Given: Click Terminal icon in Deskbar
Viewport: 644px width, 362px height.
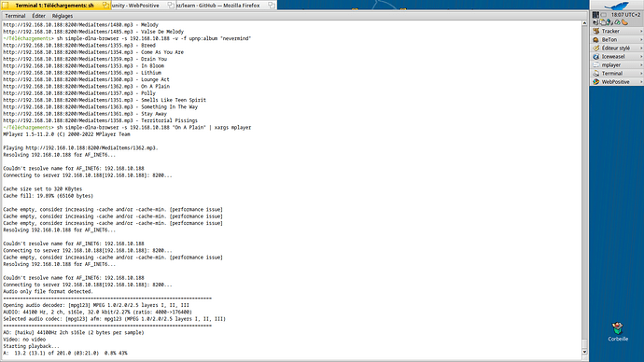Looking at the screenshot, I should click(x=596, y=74).
